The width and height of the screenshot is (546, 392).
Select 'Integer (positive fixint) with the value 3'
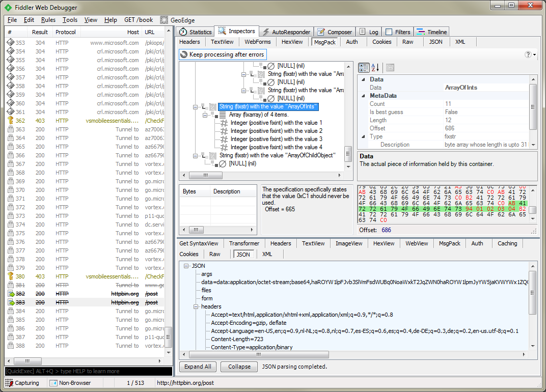pos(276,139)
